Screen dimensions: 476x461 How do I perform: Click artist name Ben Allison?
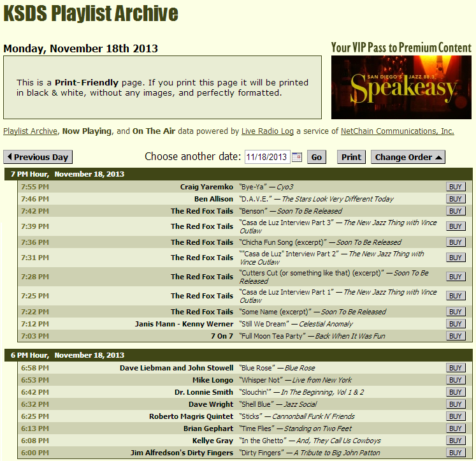[213, 199]
